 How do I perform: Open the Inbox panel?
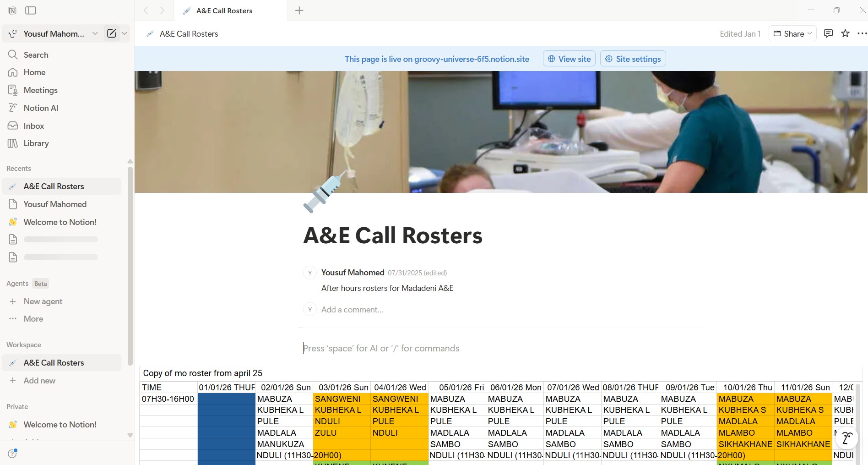[x=34, y=126]
